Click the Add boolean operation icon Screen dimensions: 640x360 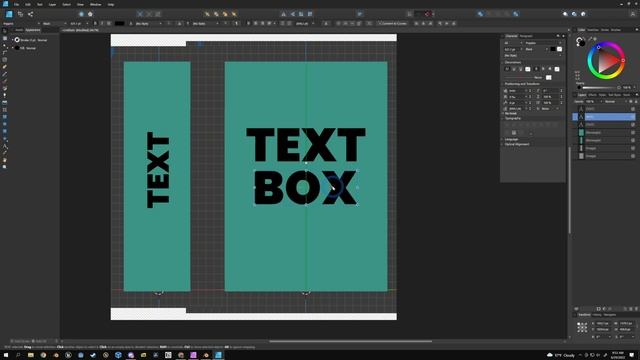coord(480,14)
